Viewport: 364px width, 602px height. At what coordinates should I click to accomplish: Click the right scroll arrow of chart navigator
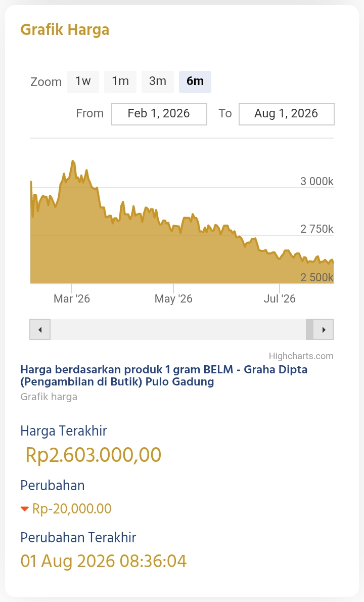pos(324,329)
